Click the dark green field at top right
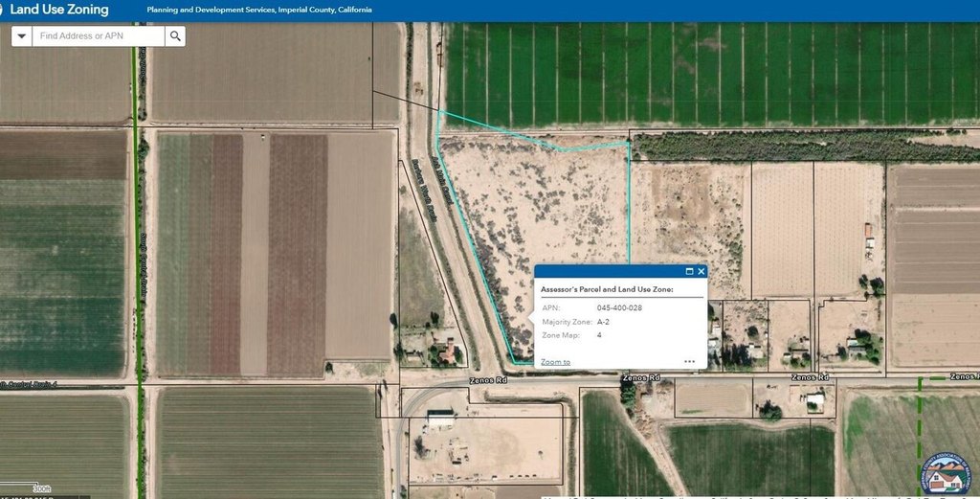The image size is (980, 499). click(x=708, y=72)
